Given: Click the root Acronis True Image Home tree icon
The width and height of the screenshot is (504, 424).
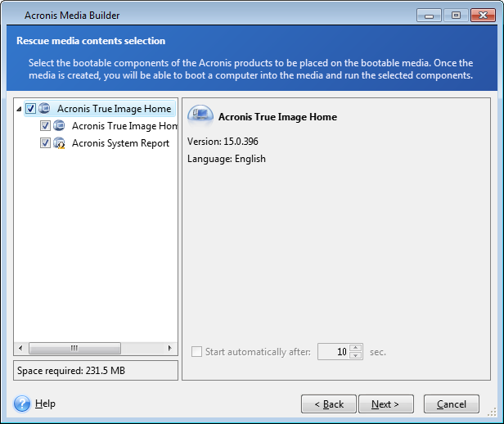Looking at the screenshot, I should [44, 108].
